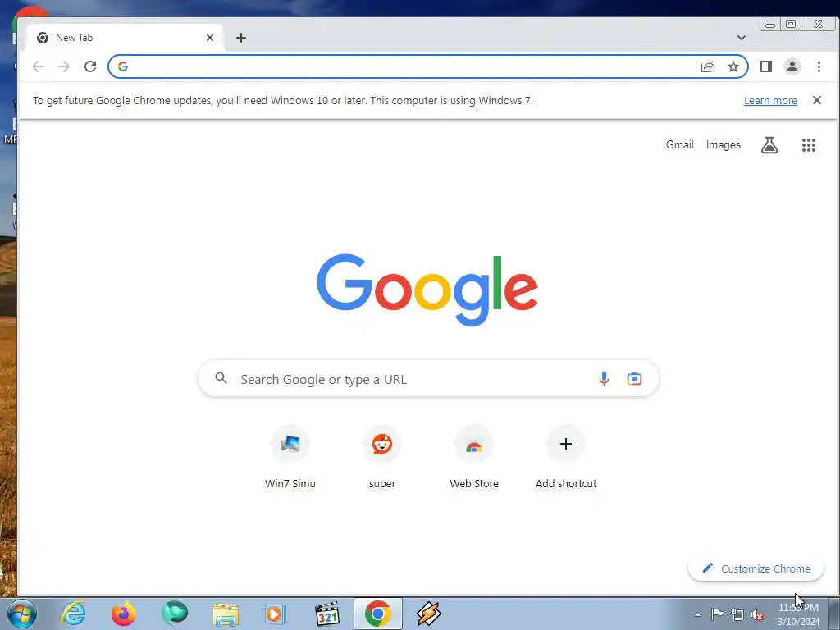This screenshot has width=840, height=630.
Task: Click the network tray icon
Action: 737,614
